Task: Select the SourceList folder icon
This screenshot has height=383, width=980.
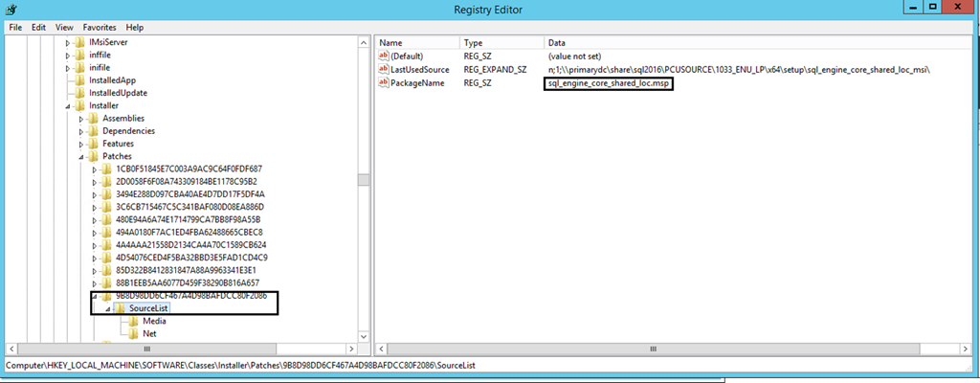Action: [121, 308]
